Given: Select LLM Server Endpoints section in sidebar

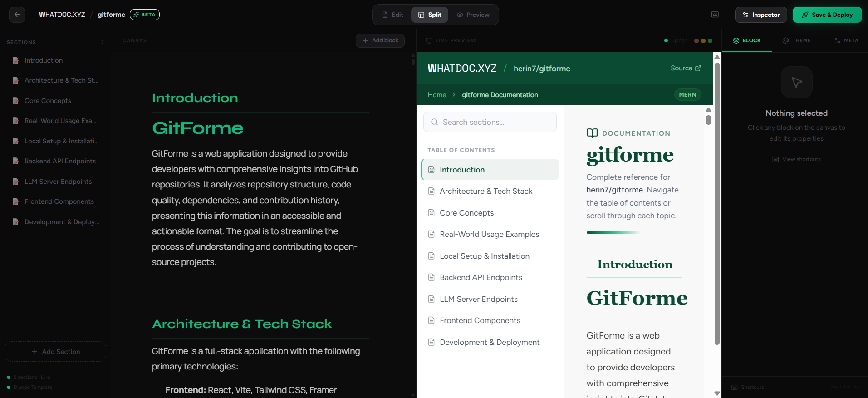Looking at the screenshot, I should [55, 182].
